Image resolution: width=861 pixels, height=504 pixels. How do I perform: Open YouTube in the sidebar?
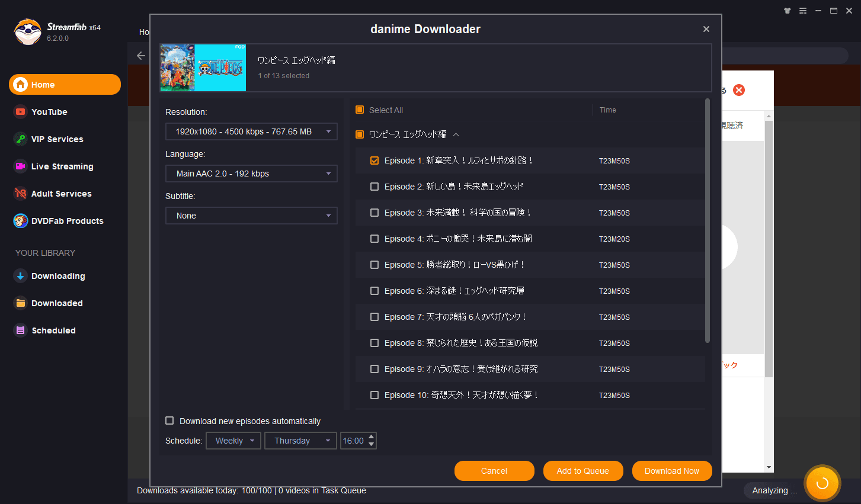[49, 112]
